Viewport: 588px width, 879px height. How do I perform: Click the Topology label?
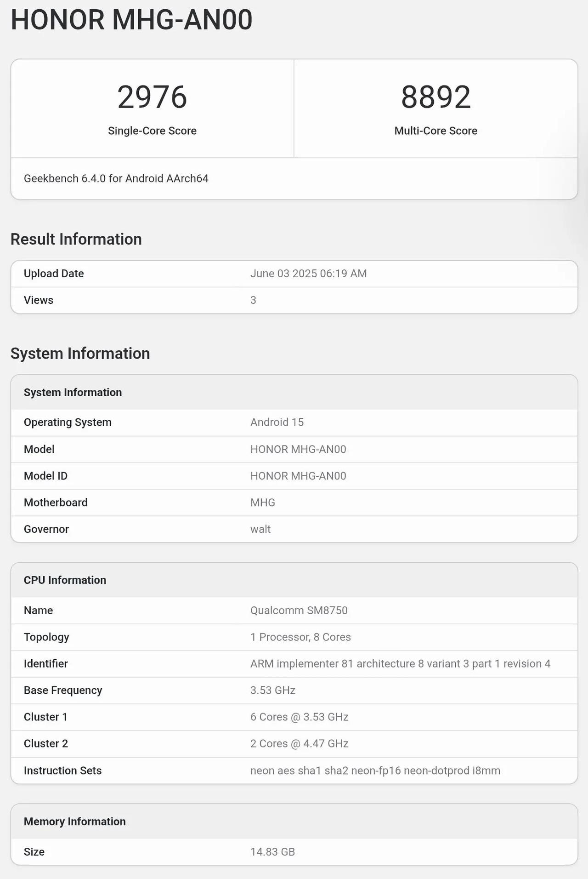(46, 637)
